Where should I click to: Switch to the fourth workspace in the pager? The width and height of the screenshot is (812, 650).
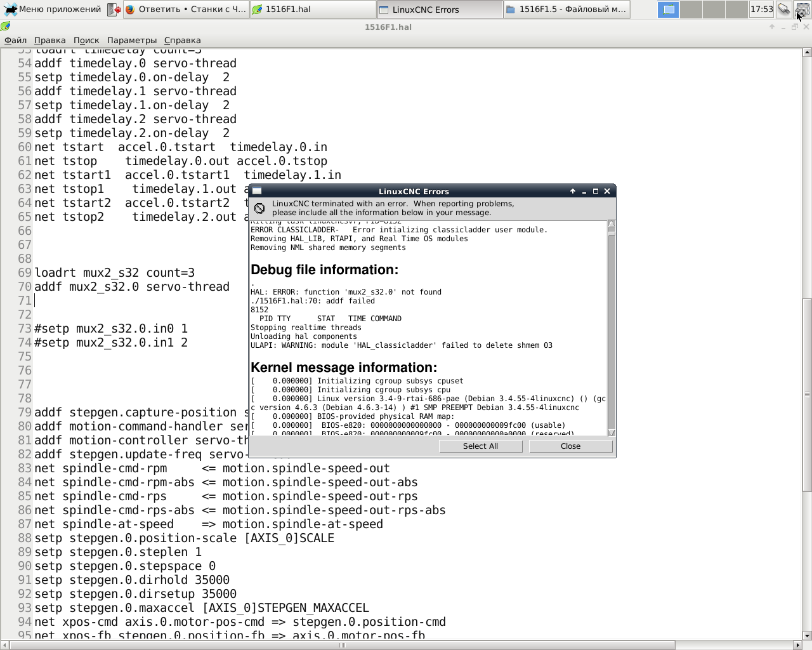point(736,10)
